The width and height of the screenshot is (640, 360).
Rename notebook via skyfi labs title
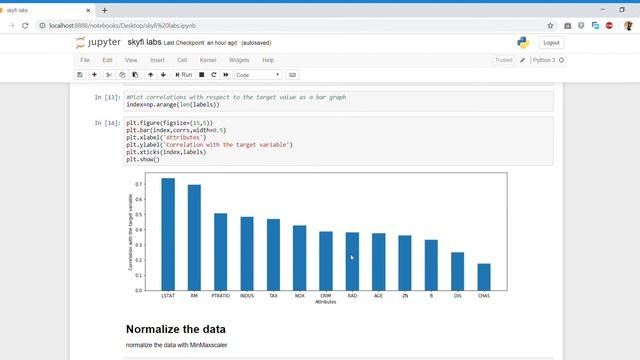click(x=144, y=42)
